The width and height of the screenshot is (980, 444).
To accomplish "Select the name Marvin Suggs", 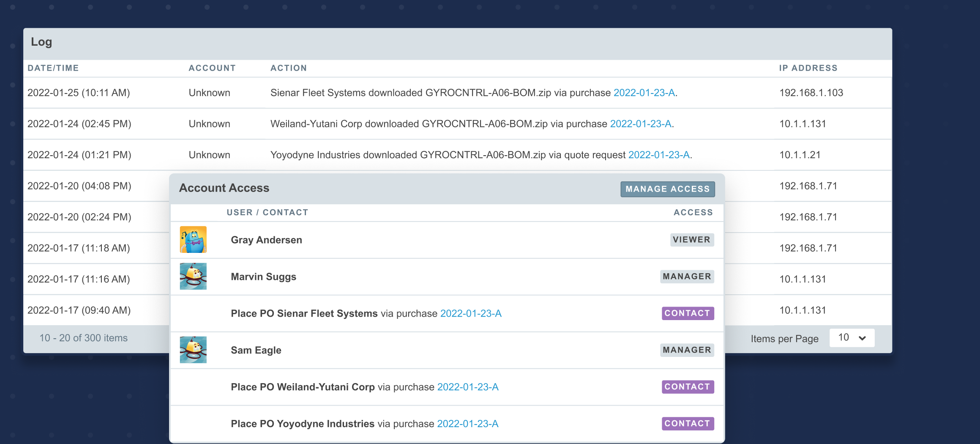I will click(x=263, y=277).
